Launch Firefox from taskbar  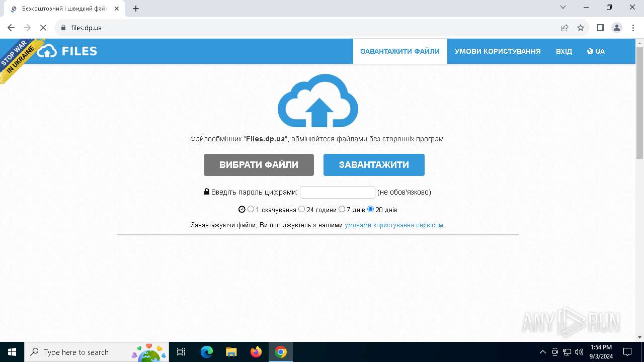[256, 352]
